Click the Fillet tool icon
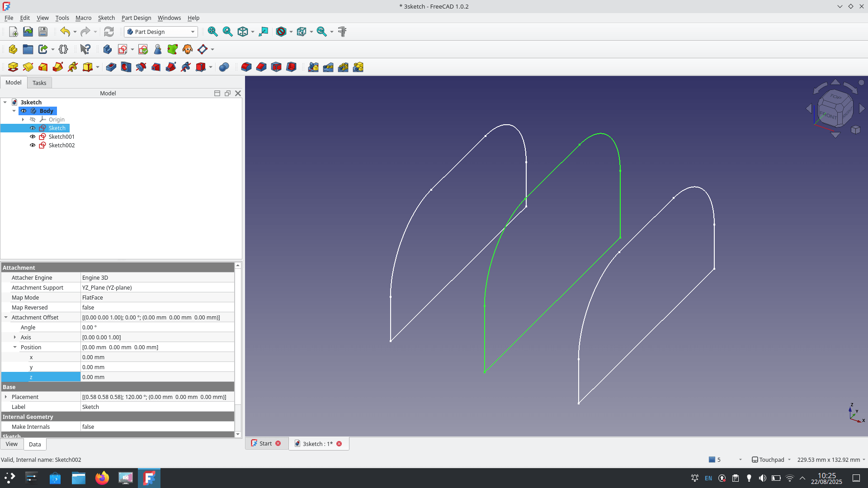 point(246,67)
